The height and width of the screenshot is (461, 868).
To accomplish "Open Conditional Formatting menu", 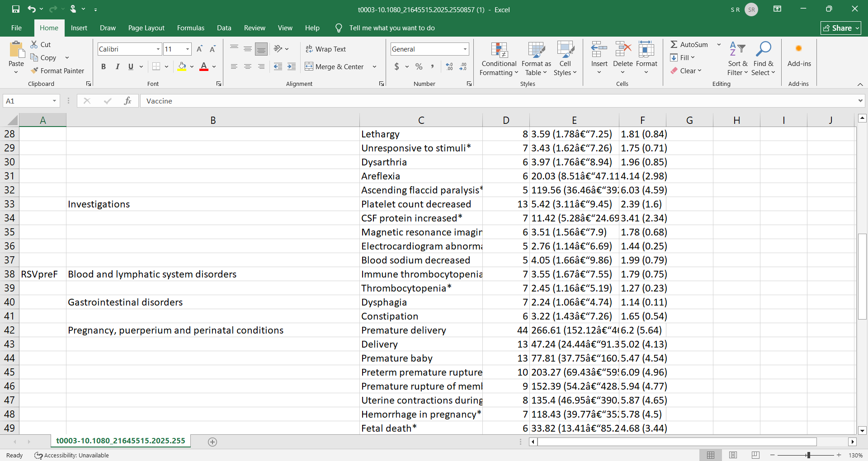I will 499,59.
